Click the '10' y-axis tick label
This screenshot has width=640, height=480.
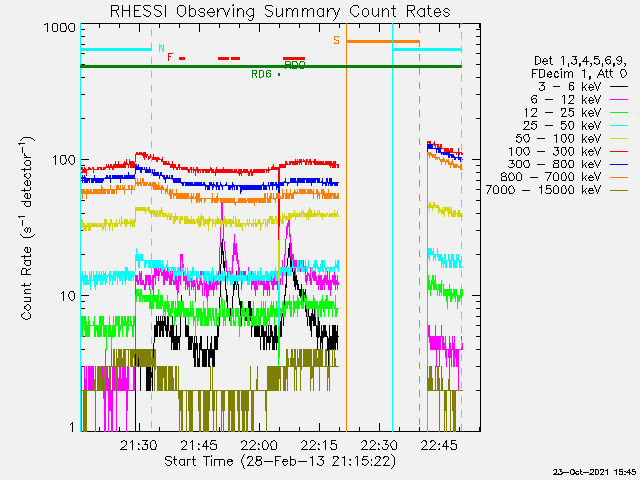click(x=68, y=296)
